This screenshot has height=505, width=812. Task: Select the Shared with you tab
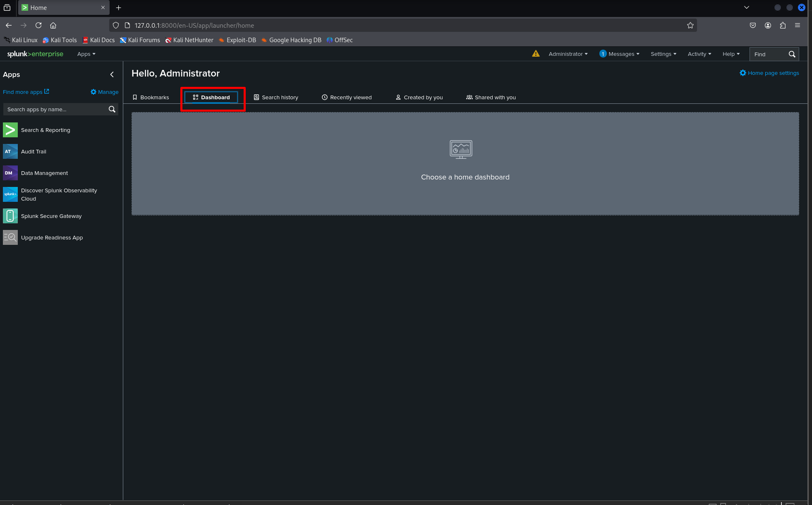495,97
